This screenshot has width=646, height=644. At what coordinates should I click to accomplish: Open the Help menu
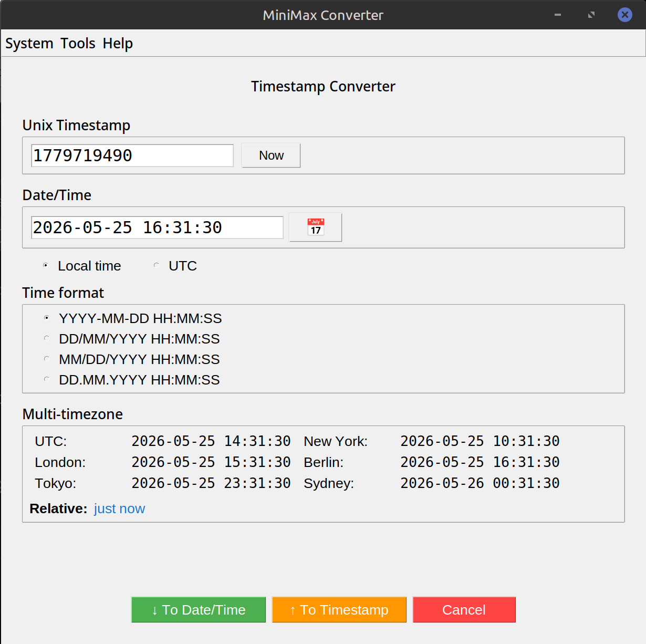pyautogui.click(x=118, y=43)
